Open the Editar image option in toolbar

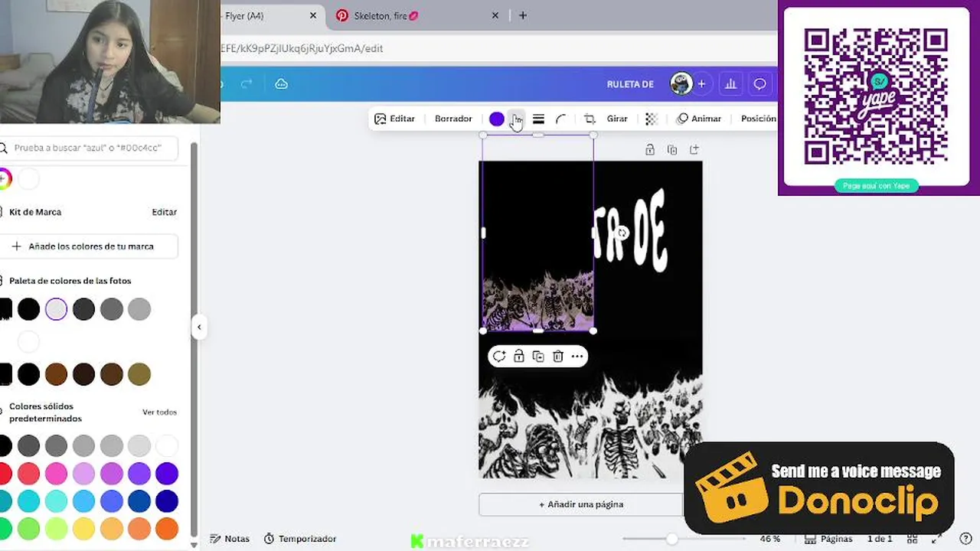pyautogui.click(x=394, y=119)
